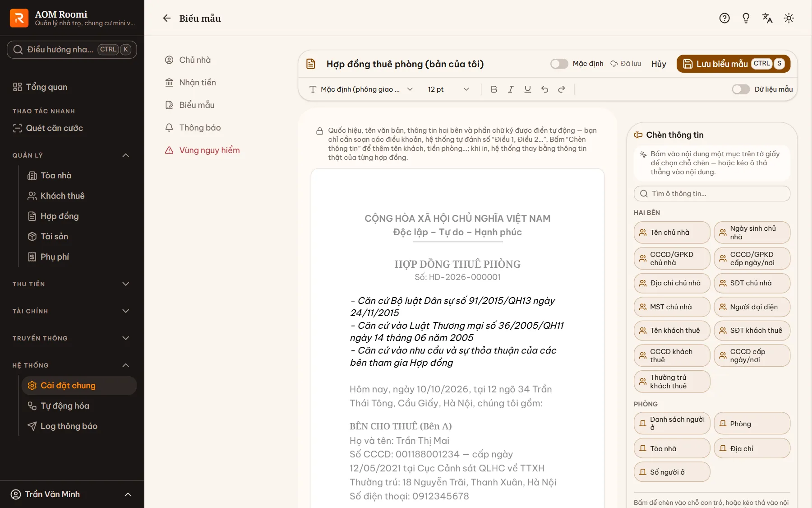Open the Nhận tiền settings tab
This screenshot has height=508, width=812.
click(198, 83)
